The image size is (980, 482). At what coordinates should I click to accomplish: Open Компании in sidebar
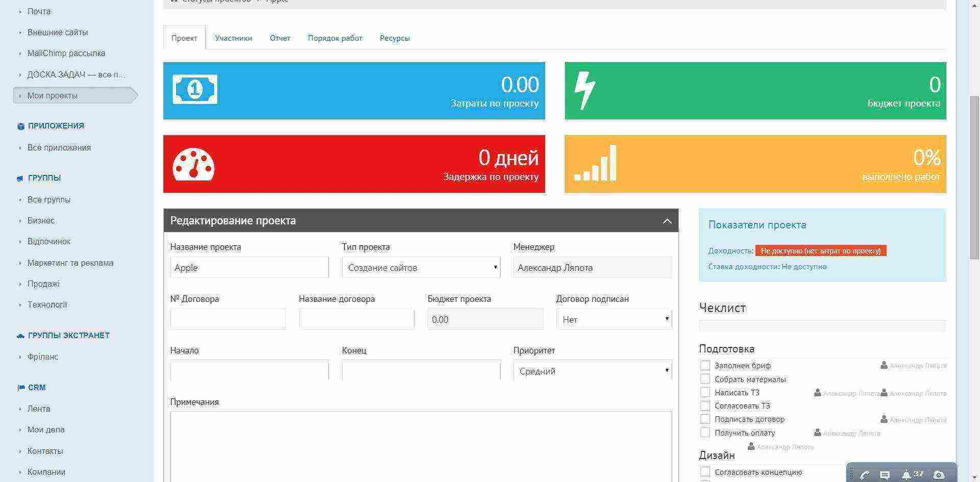click(46, 472)
